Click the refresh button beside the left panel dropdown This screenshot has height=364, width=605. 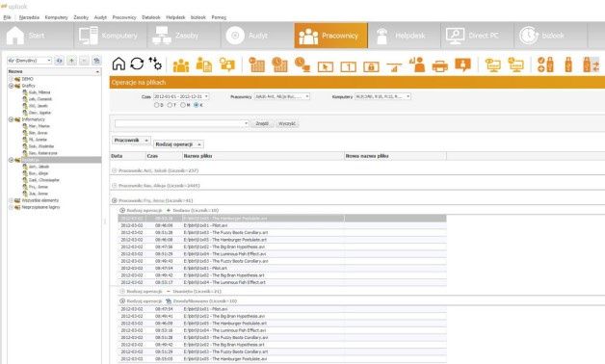tap(59, 61)
